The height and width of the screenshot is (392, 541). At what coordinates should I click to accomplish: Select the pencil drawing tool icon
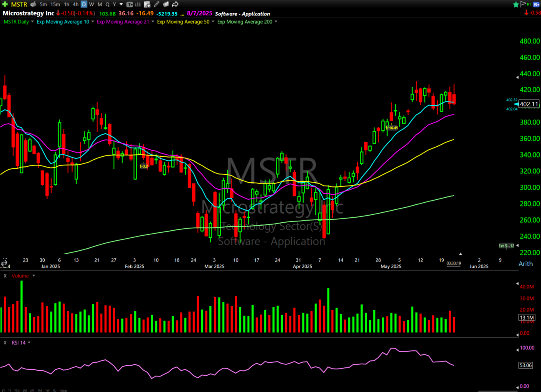pos(156,4)
